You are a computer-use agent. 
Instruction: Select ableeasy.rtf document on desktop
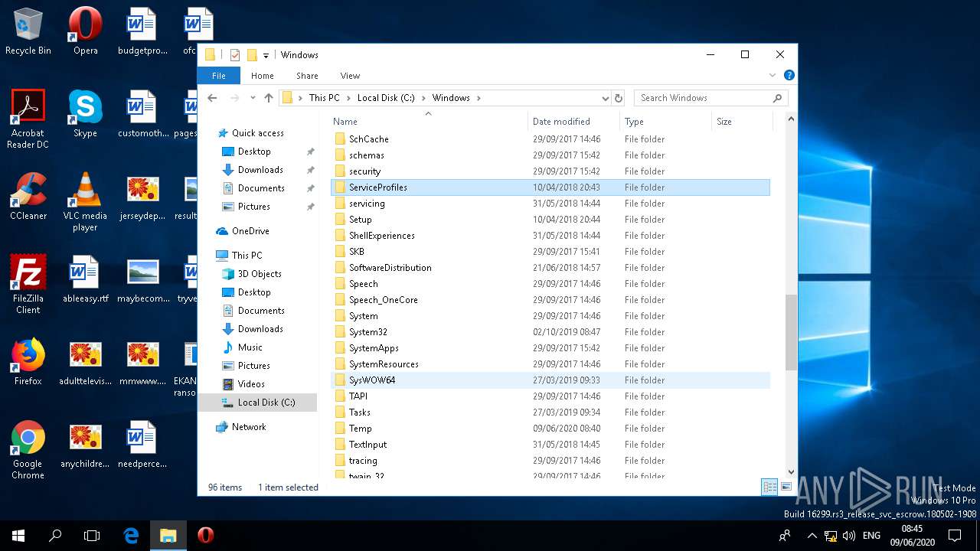pyautogui.click(x=85, y=279)
